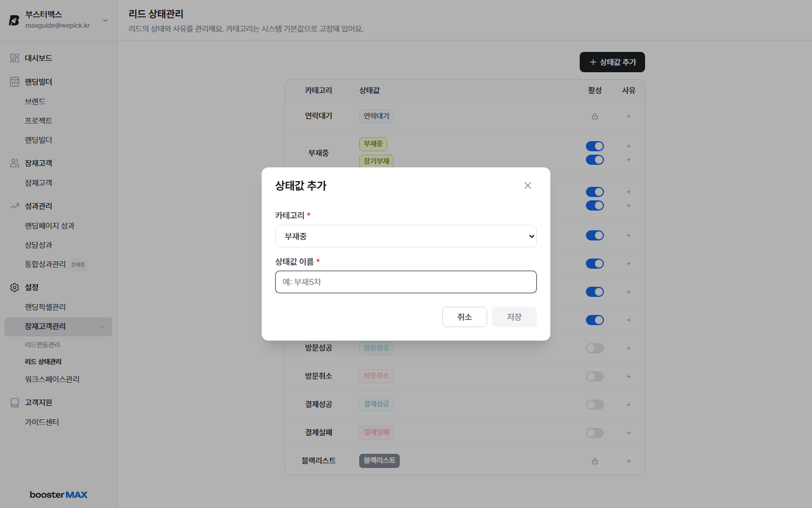812x508 pixels.
Task: Open 워크스페이스관리 in the sidebar
Action: [52, 379]
